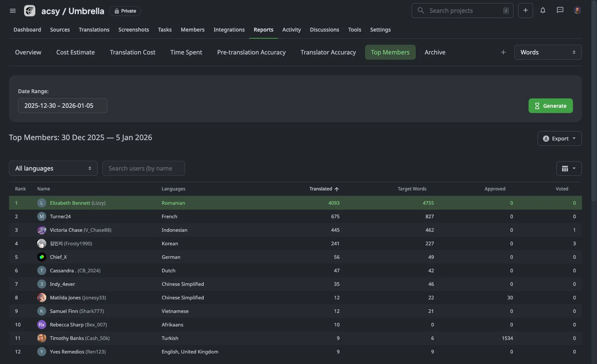Click Victoria Chase's avatar

click(x=42, y=230)
